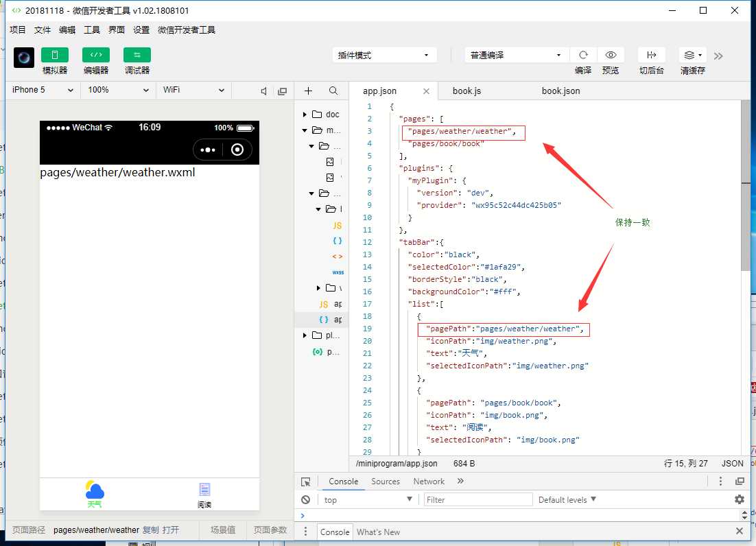
Task: Switch to the app.json editor tab
Action: [x=379, y=91]
